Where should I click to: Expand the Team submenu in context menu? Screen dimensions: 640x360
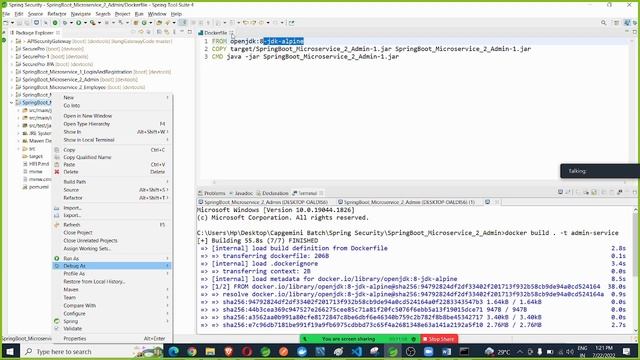(167, 298)
